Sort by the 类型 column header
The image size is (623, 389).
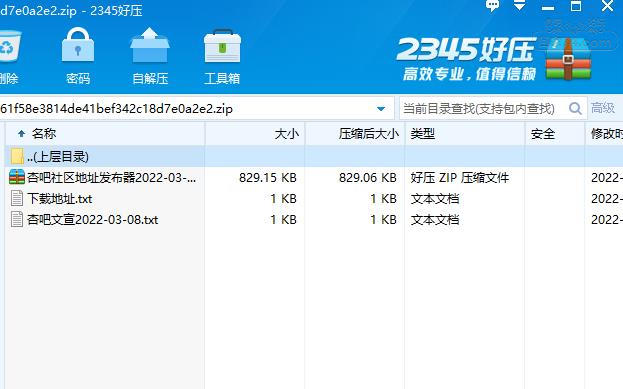pyautogui.click(x=465, y=134)
